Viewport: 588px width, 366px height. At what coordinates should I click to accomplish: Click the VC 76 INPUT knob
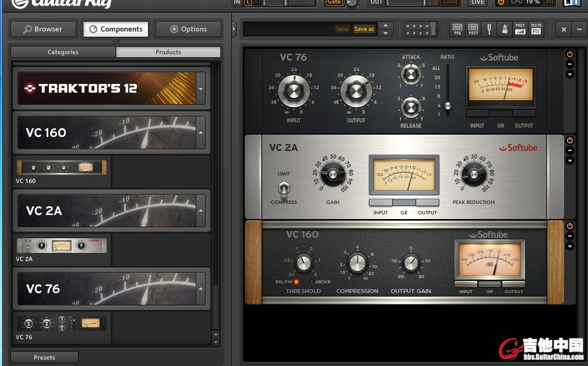coord(294,91)
